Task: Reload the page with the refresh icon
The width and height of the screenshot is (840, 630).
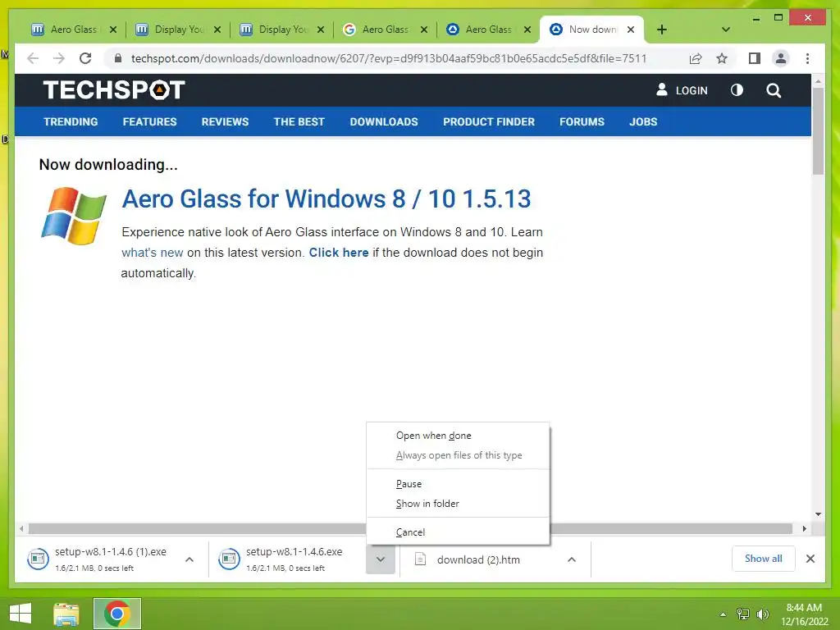Action: [85, 58]
